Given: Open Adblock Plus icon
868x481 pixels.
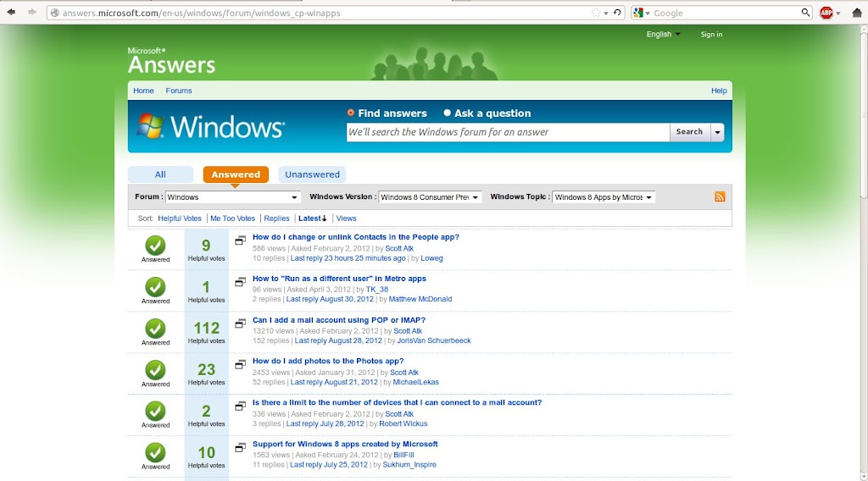Looking at the screenshot, I should coord(826,13).
